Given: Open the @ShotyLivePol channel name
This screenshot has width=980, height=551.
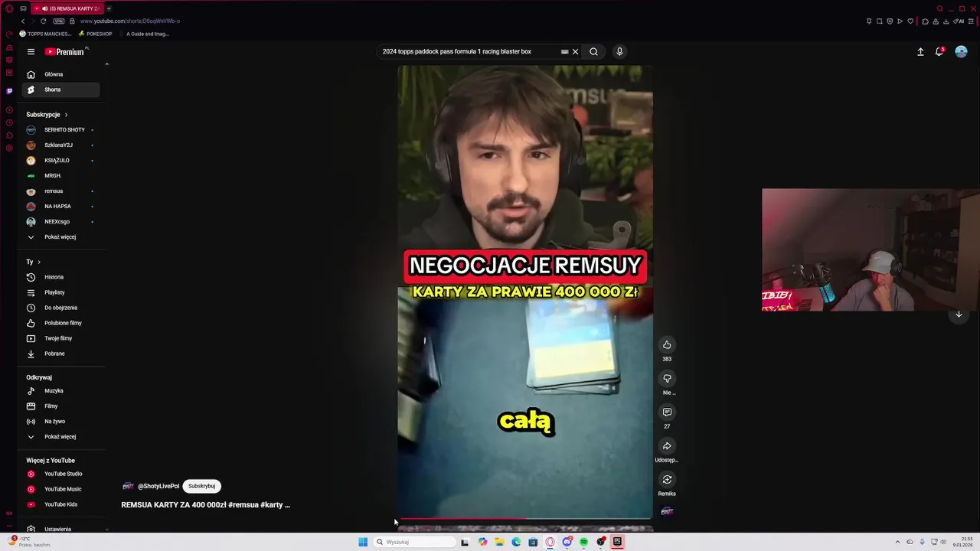Looking at the screenshot, I should click(158, 486).
